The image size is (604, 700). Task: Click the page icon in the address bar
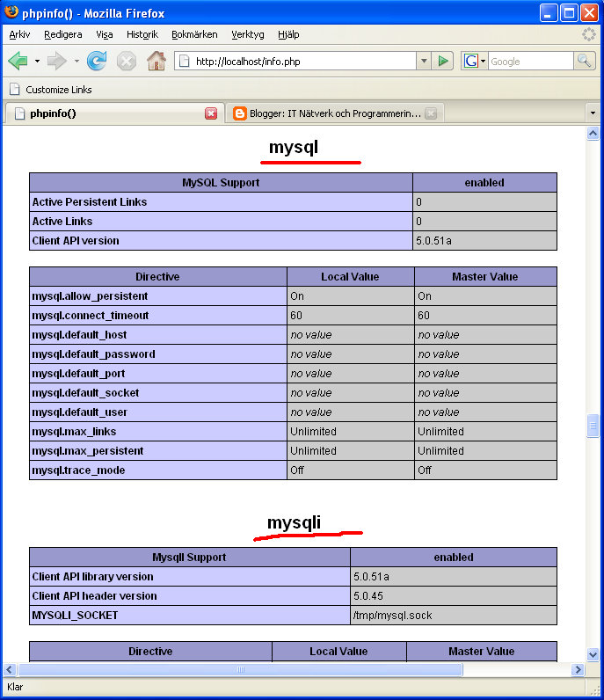(x=184, y=62)
